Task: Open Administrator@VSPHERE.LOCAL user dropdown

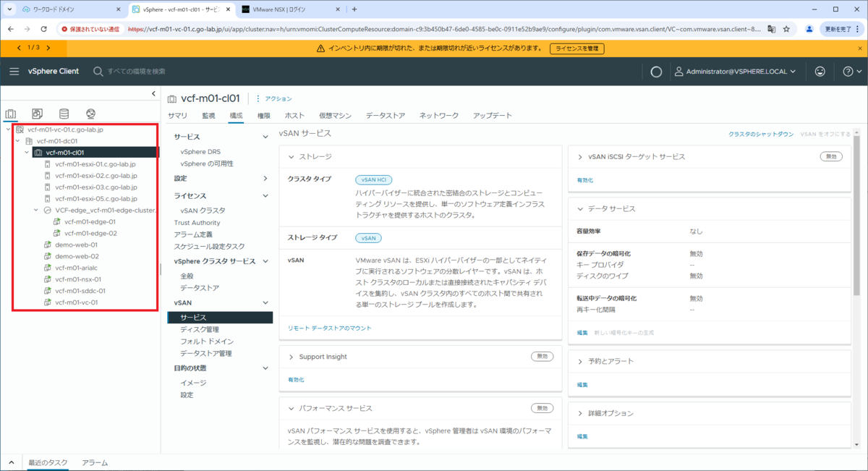Action: click(x=735, y=72)
